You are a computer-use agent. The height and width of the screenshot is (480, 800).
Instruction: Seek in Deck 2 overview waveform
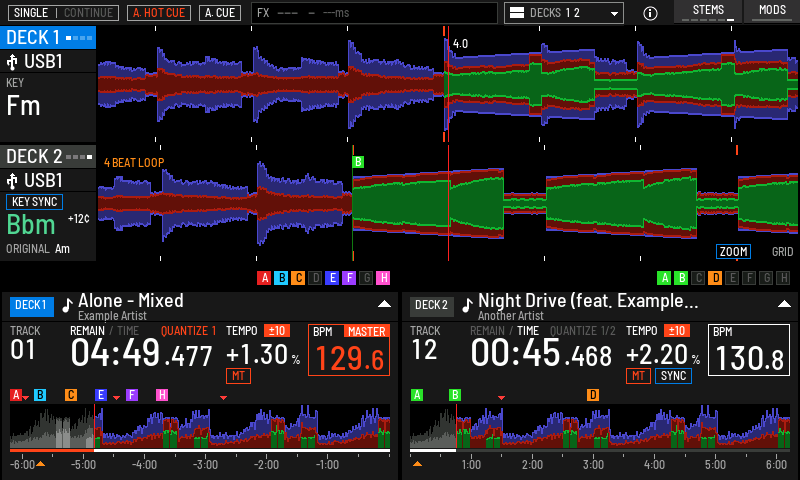601,426
